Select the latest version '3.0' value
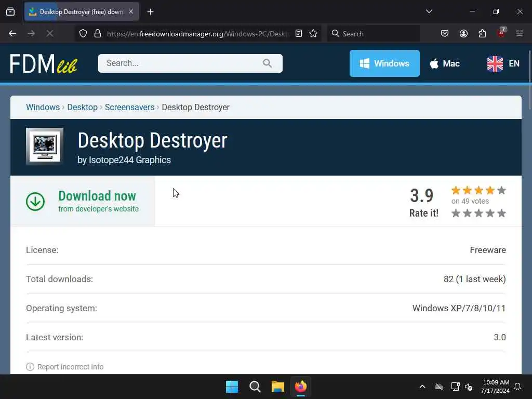Viewport: 532px width, 399px height. (500, 338)
